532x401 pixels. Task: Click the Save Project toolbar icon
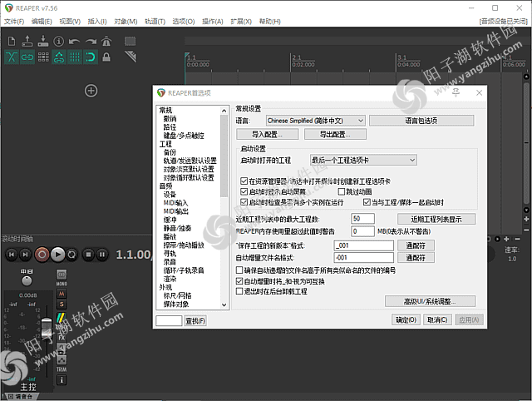[43, 41]
